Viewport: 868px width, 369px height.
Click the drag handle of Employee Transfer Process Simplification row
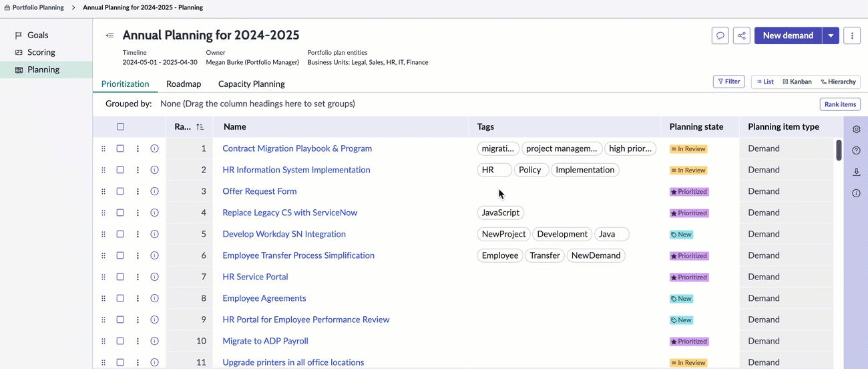103,255
